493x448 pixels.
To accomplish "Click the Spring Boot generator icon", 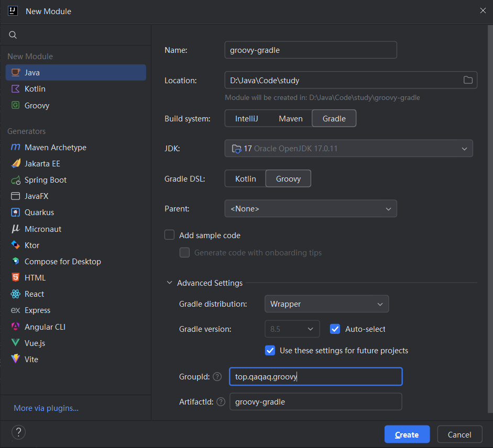I will (x=15, y=180).
